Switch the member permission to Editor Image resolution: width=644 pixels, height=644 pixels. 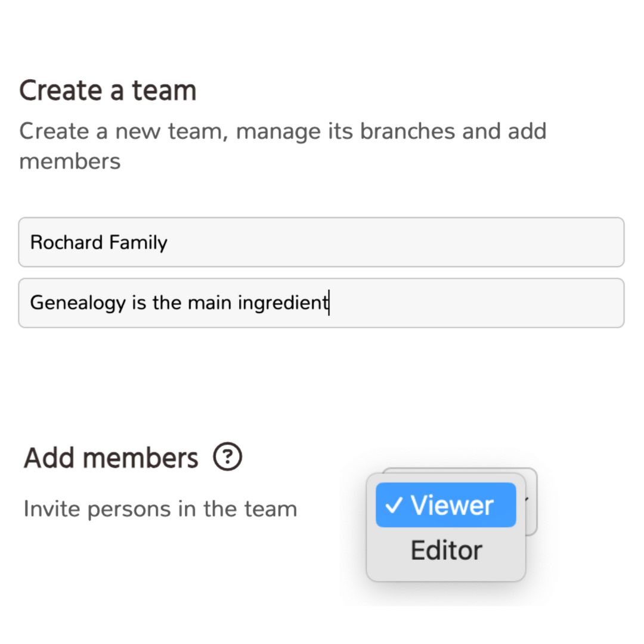click(x=445, y=550)
